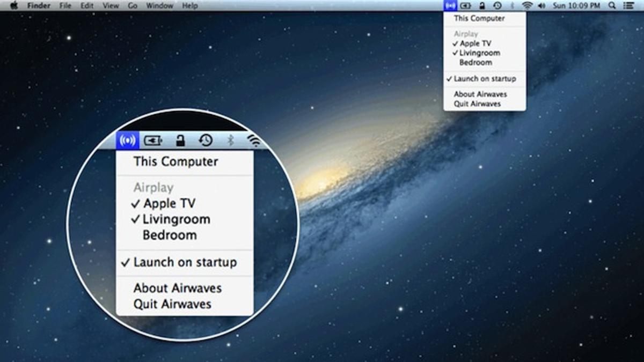Screen dimensions: 644x362
Task: Click the volume speaker icon
Action: tap(541, 6)
